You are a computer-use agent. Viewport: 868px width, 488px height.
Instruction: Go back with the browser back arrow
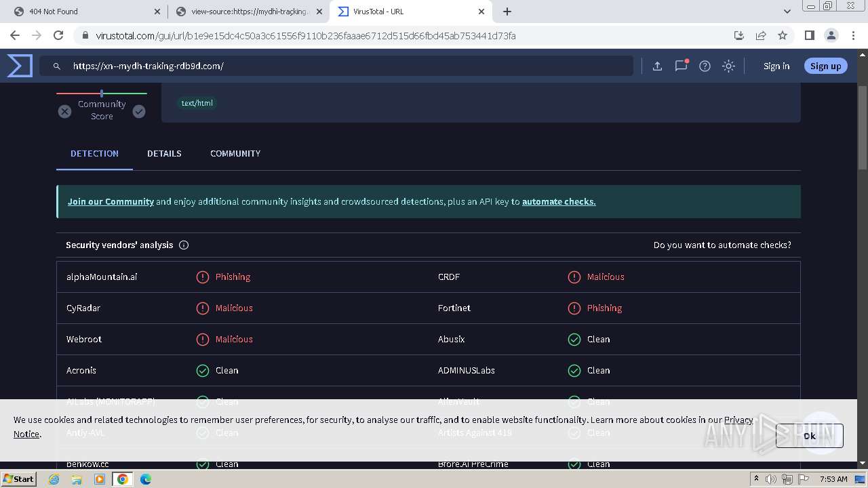(15, 35)
